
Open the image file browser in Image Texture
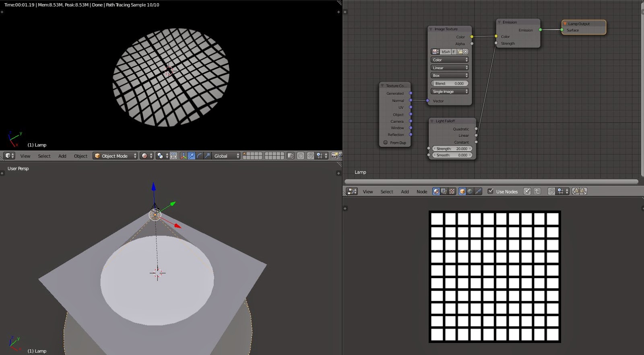pyautogui.click(x=460, y=52)
